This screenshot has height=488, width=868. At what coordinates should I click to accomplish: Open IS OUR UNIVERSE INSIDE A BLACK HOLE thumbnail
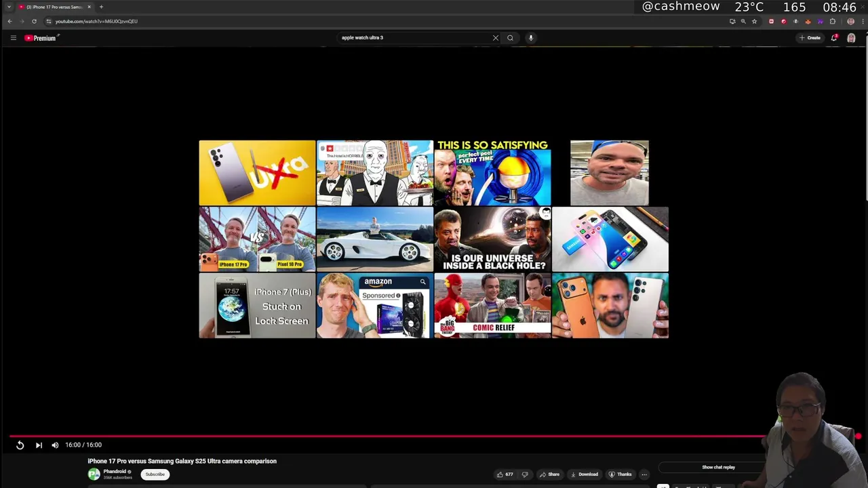pos(492,239)
